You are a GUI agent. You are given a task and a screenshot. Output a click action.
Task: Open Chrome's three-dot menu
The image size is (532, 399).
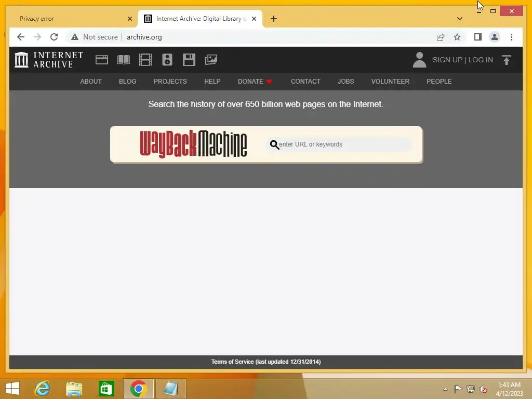point(511,37)
